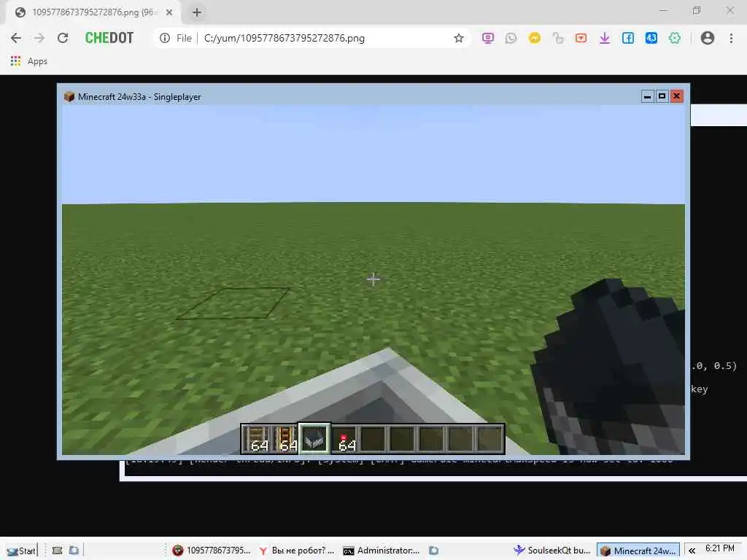Open the green gear extension icon
Screen dimensions: 747x560
coord(675,38)
